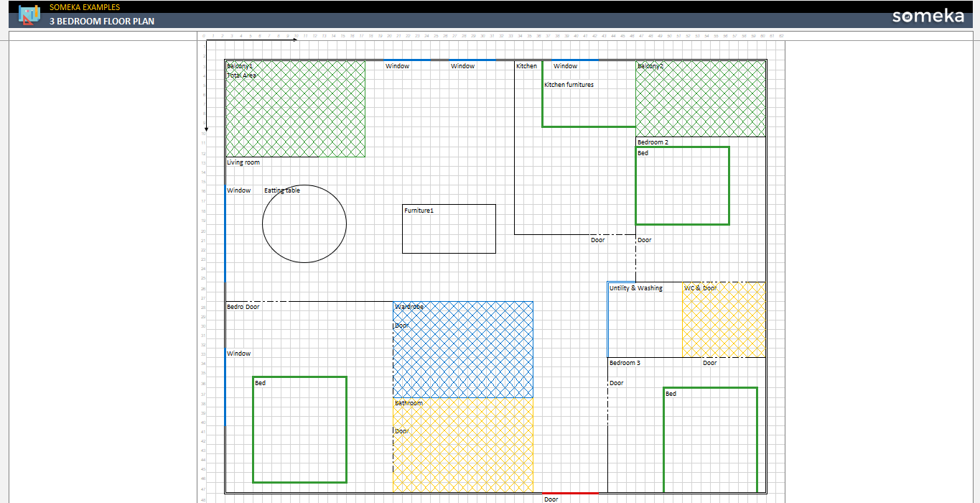Select the Furniture1 rectangle
Screen dimensions: 980x503
[449, 229]
